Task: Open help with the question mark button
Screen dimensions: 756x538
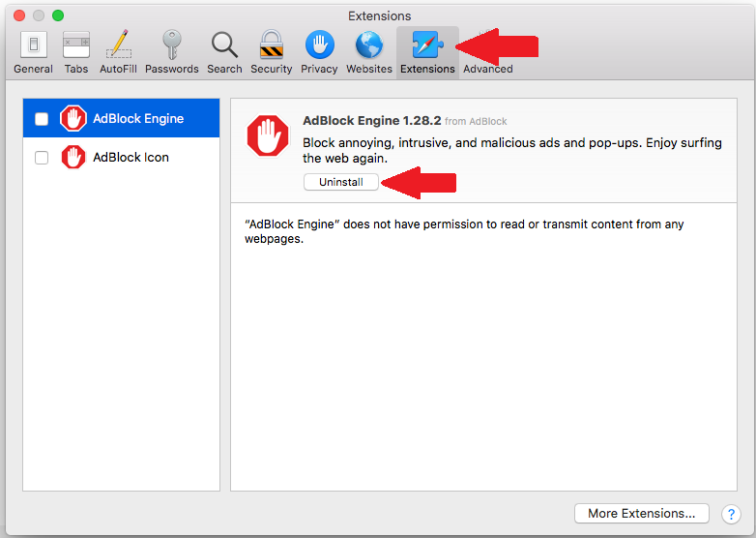Action: (x=731, y=513)
